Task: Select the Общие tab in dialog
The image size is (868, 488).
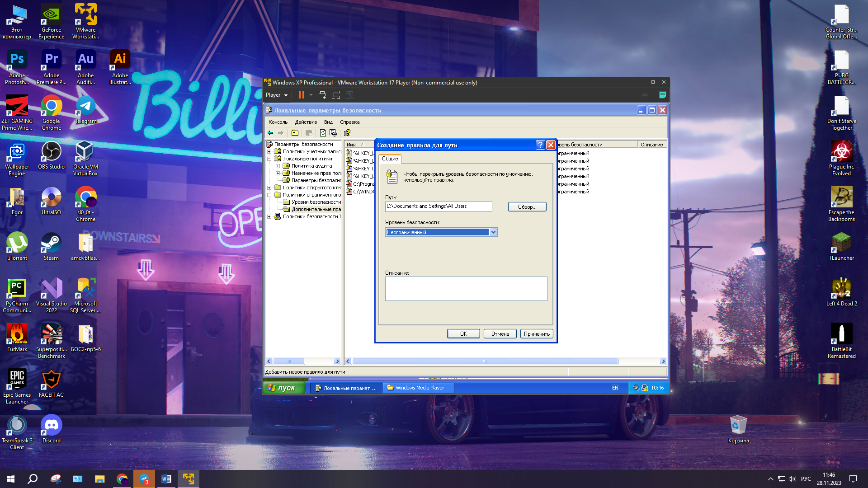Action: [x=390, y=159]
